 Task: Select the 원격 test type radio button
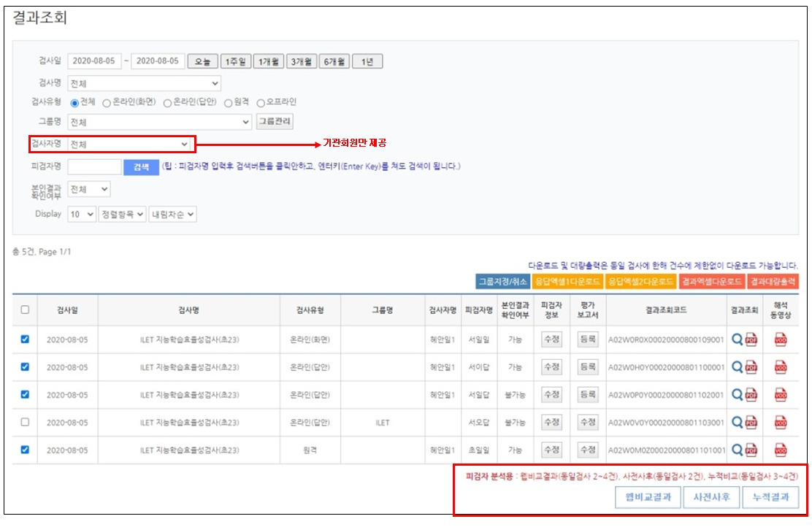[228, 103]
